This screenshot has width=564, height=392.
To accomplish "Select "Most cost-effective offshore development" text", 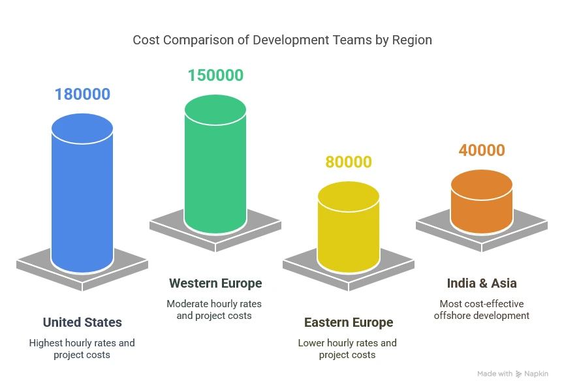I will pos(482,310).
